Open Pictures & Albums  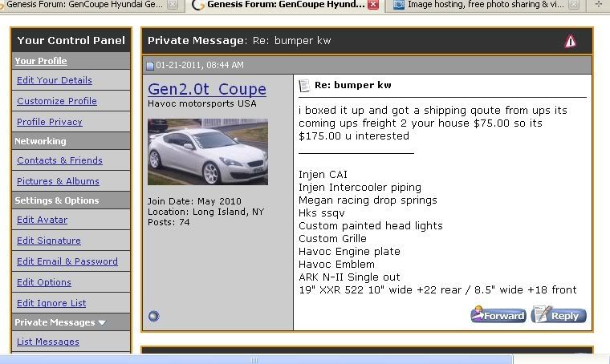tap(58, 181)
